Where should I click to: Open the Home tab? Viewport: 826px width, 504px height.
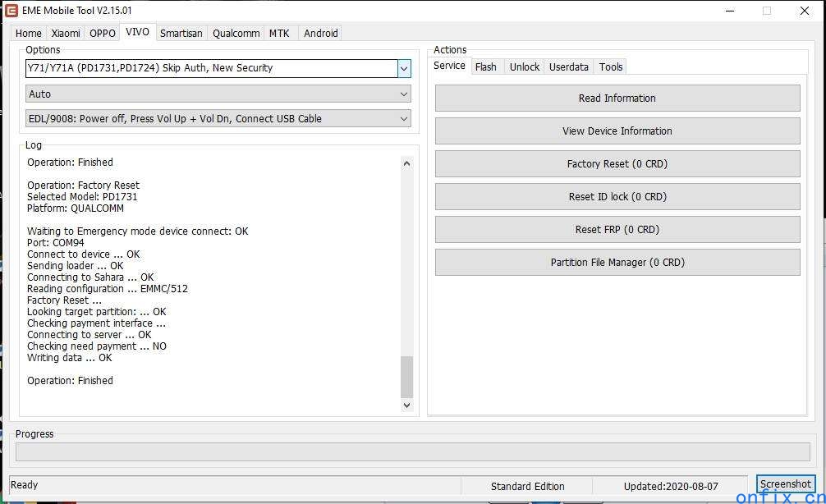pos(29,33)
